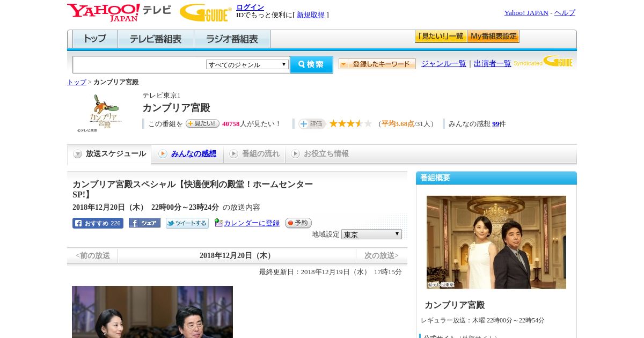Click the 最終更新日 timestamp text
644x338 pixels.
click(x=331, y=272)
